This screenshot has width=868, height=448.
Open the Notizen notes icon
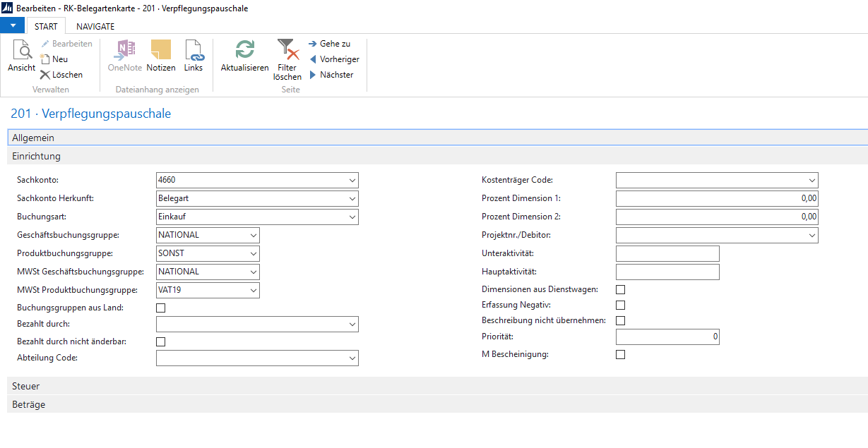(161, 52)
